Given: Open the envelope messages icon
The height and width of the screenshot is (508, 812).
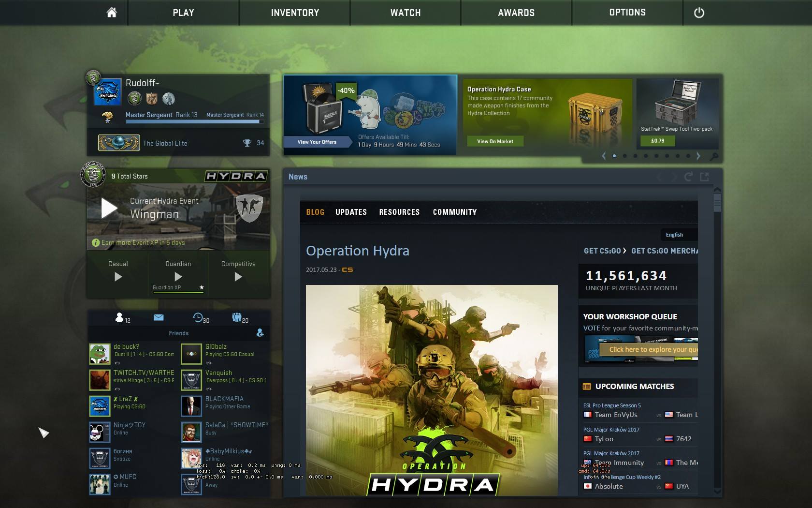Looking at the screenshot, I should click(159, 317).
